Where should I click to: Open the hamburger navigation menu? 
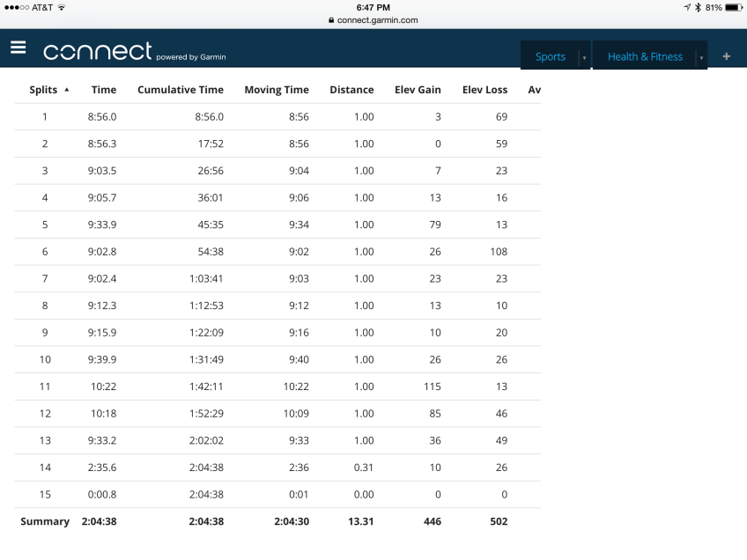pyautogui.click(x=18, y=48)
